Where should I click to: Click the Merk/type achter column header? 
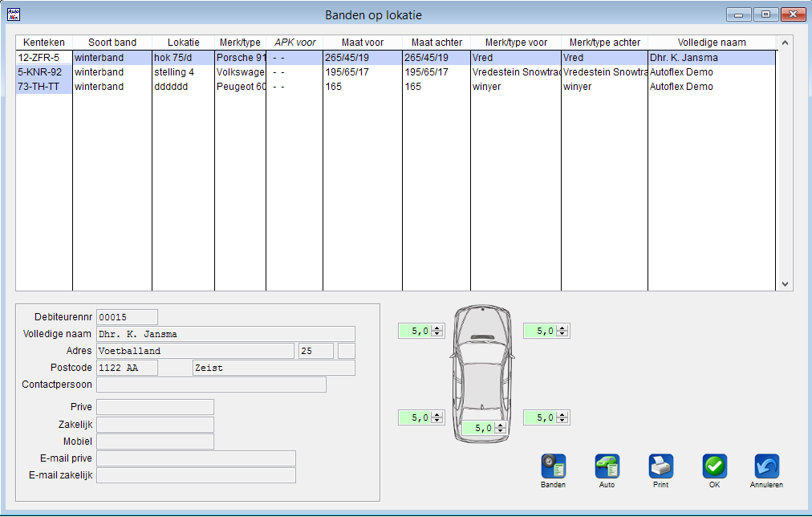pos(605,43)
